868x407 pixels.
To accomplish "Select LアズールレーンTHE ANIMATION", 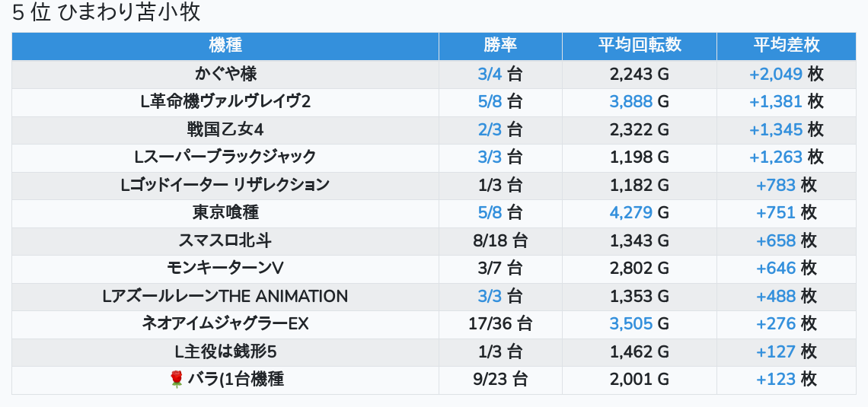I will [225, 296].
